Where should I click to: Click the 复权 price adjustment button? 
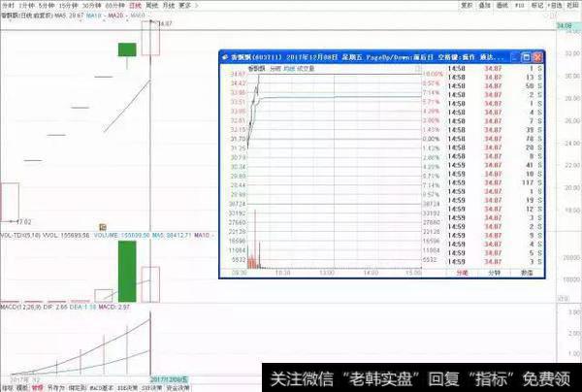467,5
